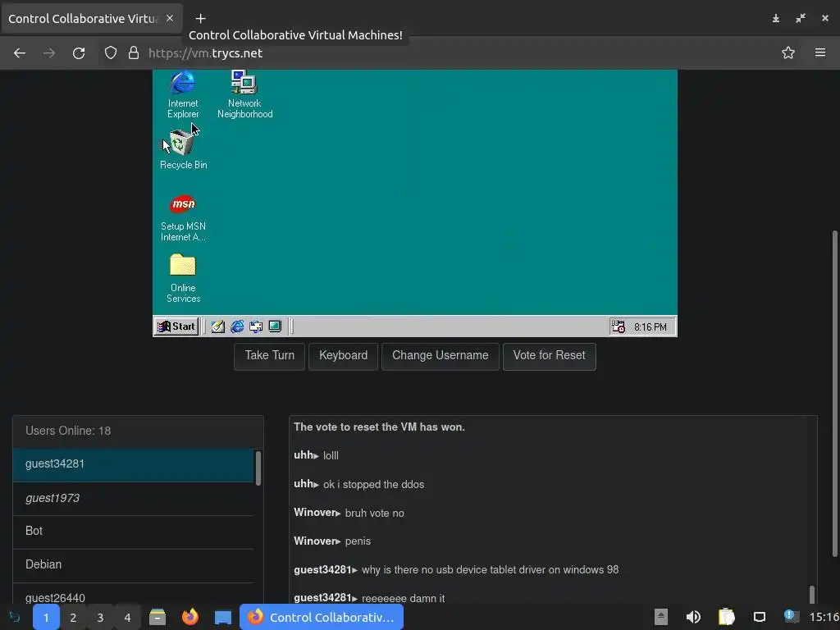
Task: Switch to workspace 1
Action: click(x=46, y=617)
